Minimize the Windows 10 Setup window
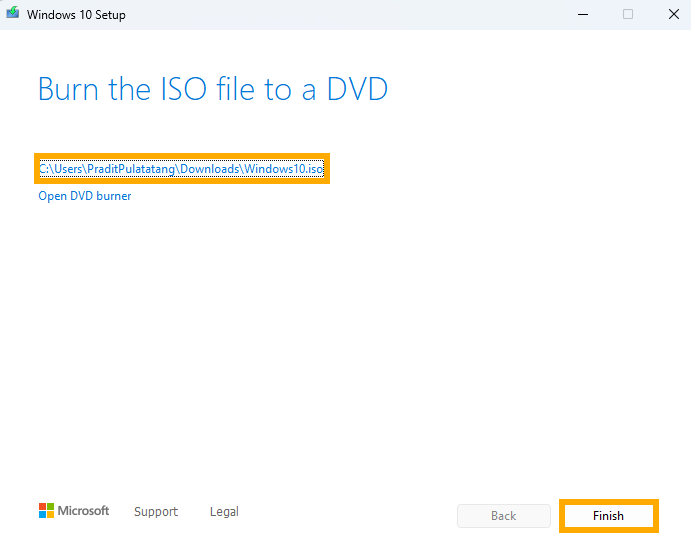 (x=583, y=15)
